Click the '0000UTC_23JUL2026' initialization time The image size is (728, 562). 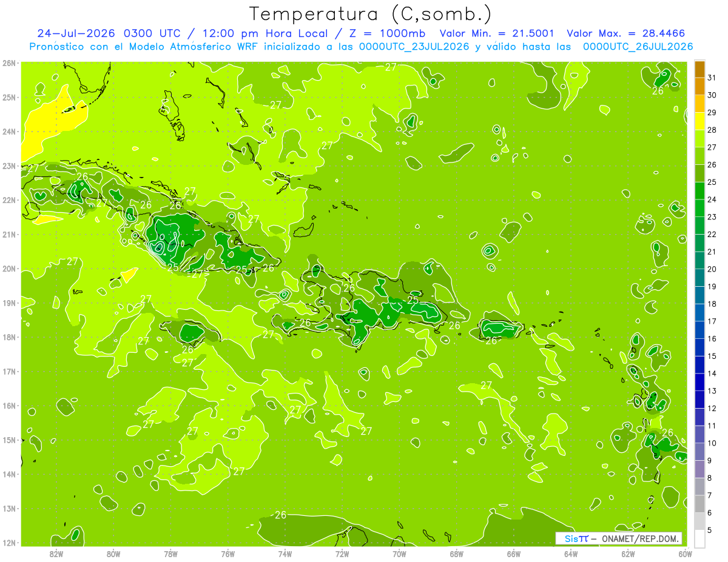[x=414, y=47]
